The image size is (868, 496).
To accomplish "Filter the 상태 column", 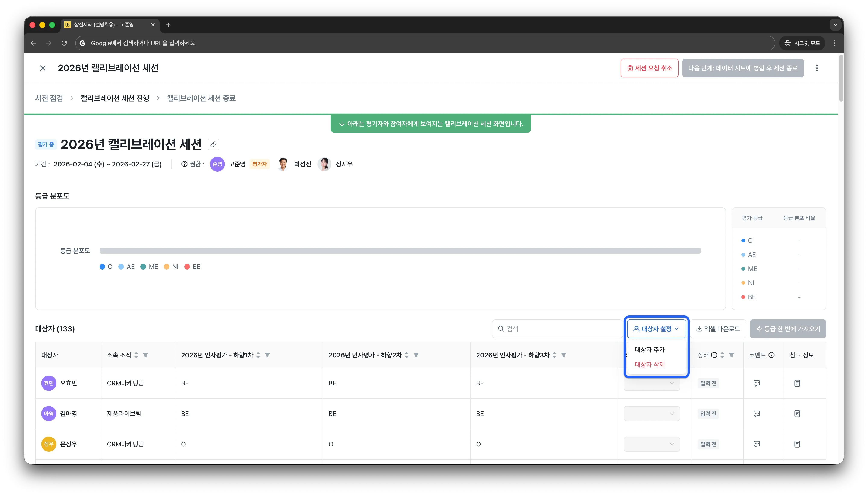I will click(x=731, y=355).
